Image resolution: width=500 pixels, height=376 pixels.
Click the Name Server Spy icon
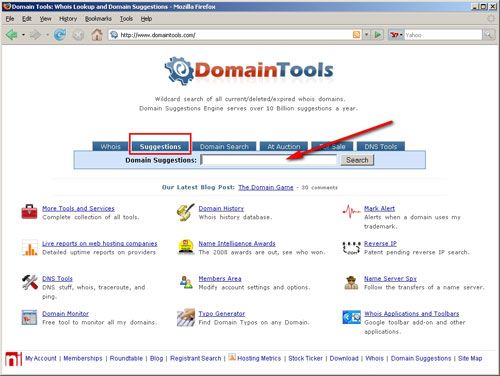(x=351, y=283)
